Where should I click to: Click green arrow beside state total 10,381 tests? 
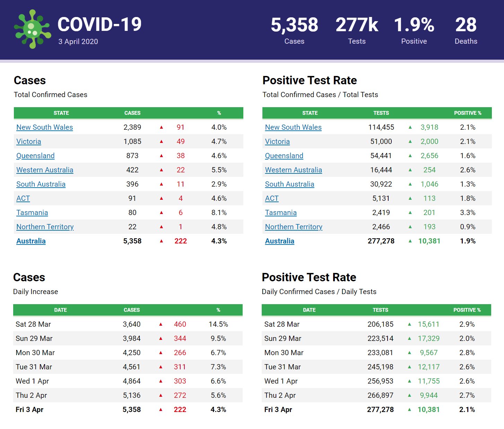coord(410,241)
